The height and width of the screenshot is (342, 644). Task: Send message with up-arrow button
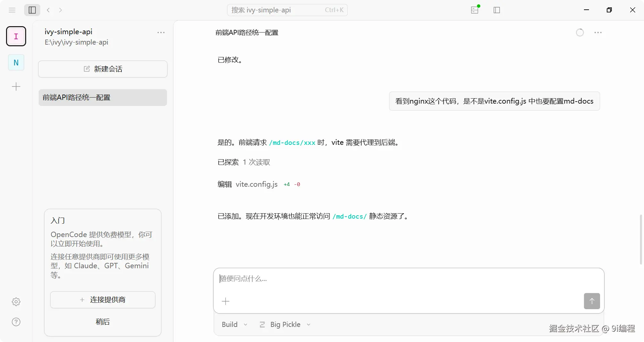click(592, 301)
